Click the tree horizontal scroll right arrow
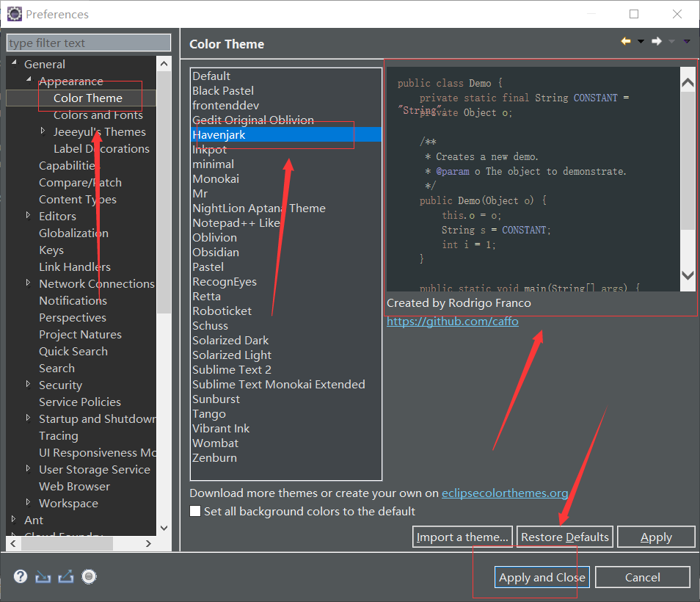The width and height of the screenshot is (700, 602). 149,543
